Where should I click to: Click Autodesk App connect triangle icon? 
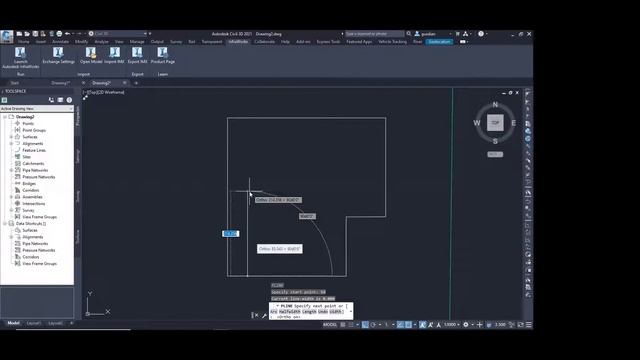click(465, 34)
